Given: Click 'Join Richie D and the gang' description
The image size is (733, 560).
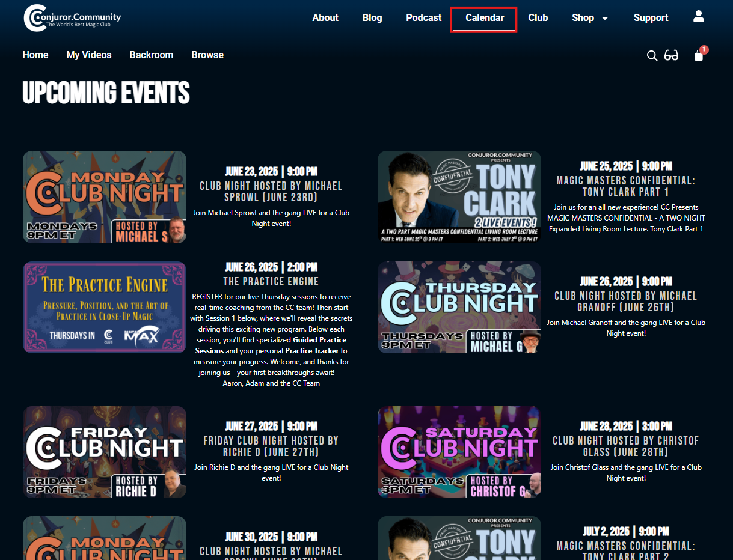Looking at the screenshot, I should point(271,473).
